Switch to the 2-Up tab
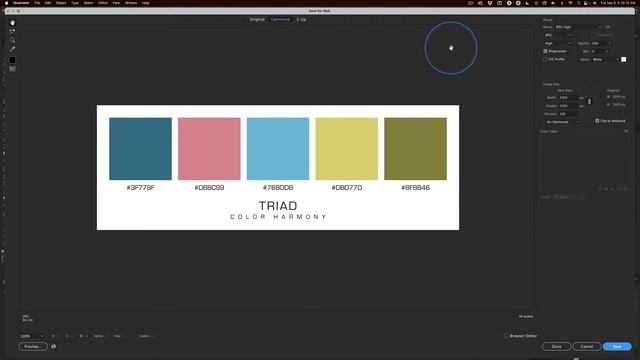The width and height of the screenshot is (640, 360). [301, 19]
